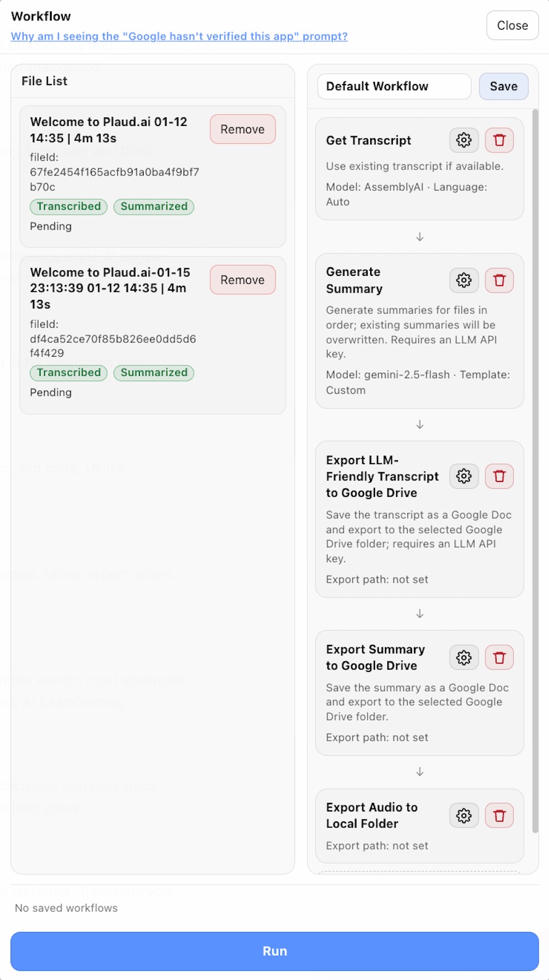Click the workflow steps vertical scrollbar

(x=535, y=469)
